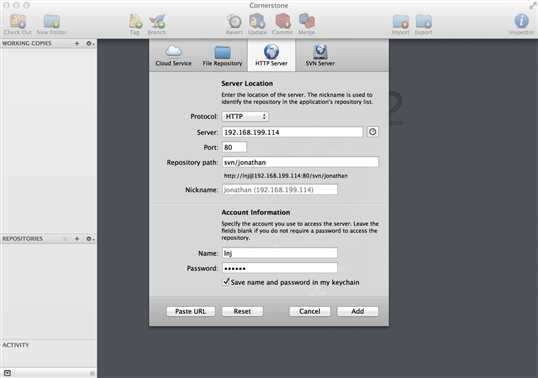Click the Server address field

point(292,132)
